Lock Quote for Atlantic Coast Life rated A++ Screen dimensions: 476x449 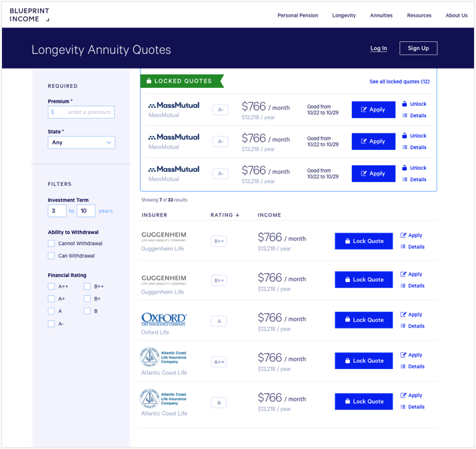pyautogui.click(x=364, y=360)
